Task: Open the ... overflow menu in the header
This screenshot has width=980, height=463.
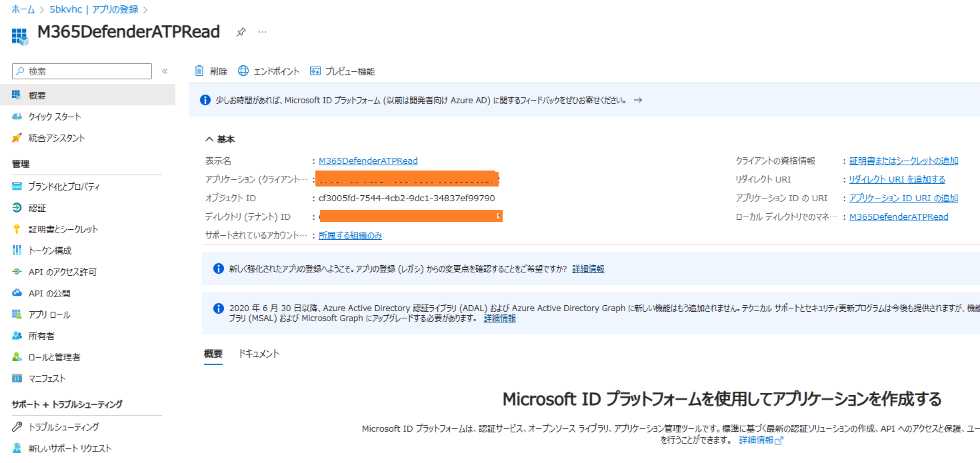Action: pos(262,31)
